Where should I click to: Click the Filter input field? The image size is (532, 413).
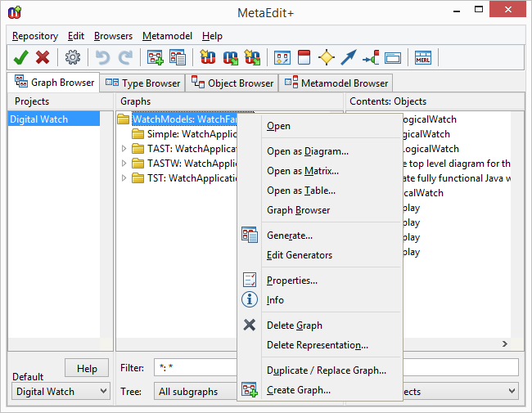[196, 368]
